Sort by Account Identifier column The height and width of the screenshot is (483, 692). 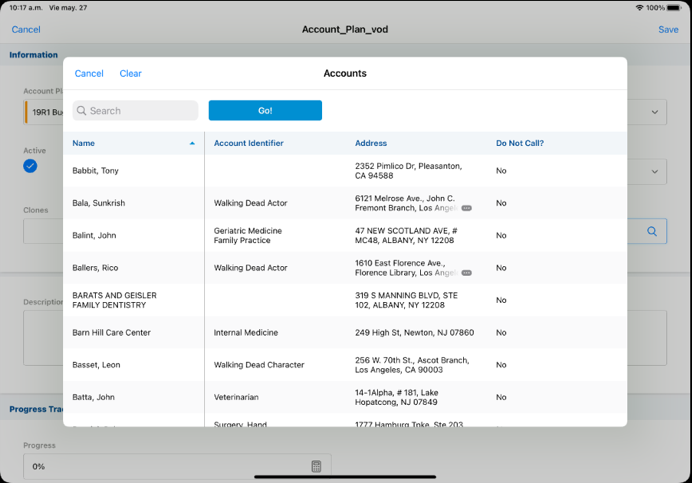click(x=249, y=143)
